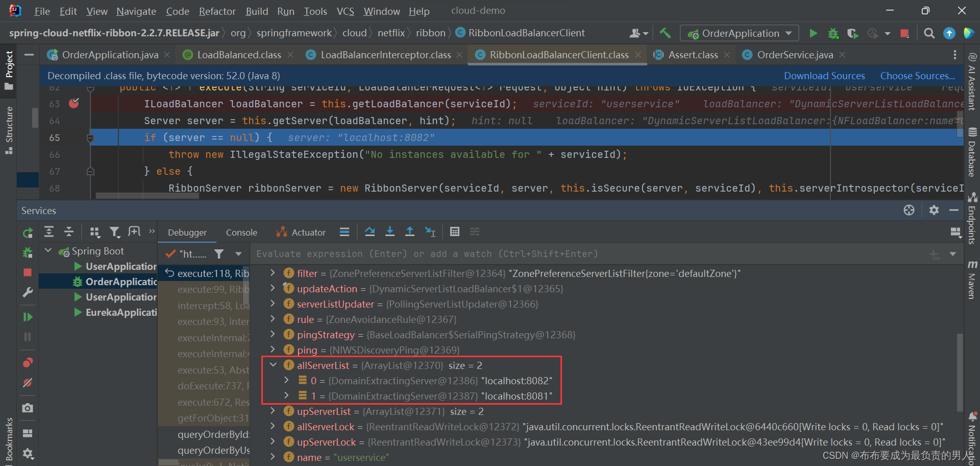Resume program in Services sidebar

pos(28,317)
